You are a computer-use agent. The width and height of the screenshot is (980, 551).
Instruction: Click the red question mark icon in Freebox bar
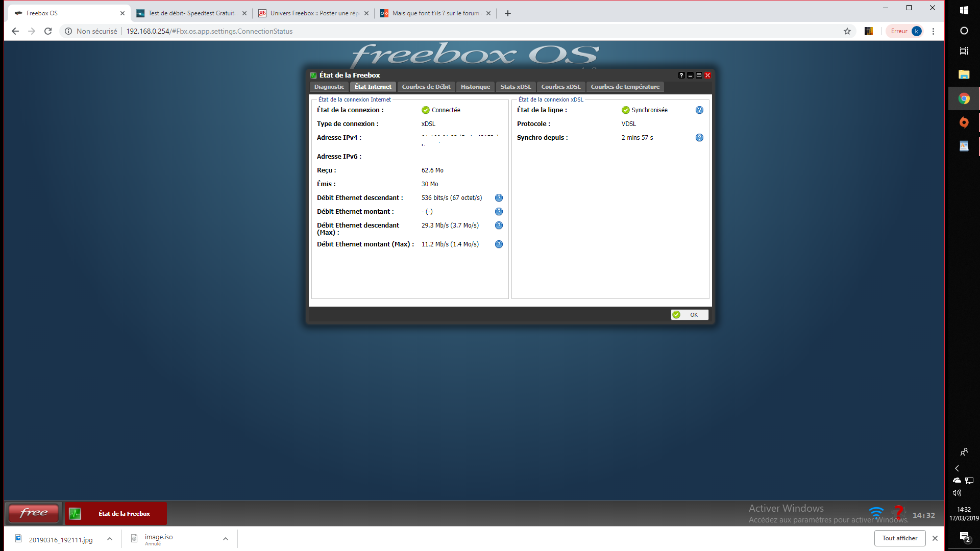[899, 512]
